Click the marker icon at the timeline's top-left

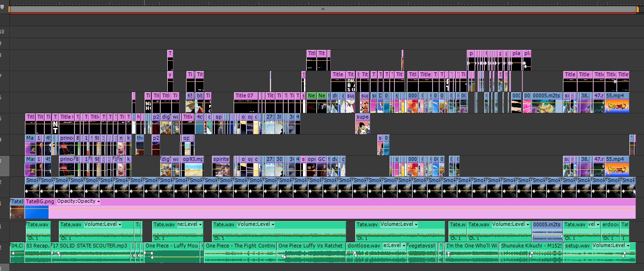coord(3,7)
